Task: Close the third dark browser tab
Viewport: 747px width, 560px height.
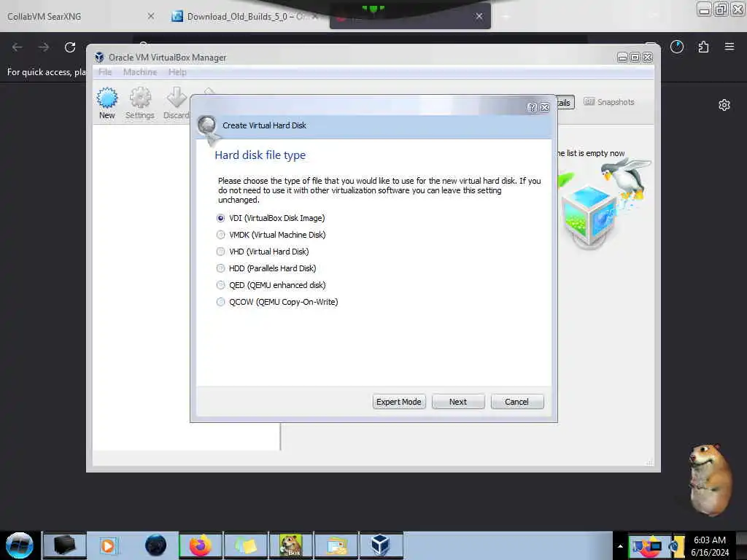Action: coord(479,16)
